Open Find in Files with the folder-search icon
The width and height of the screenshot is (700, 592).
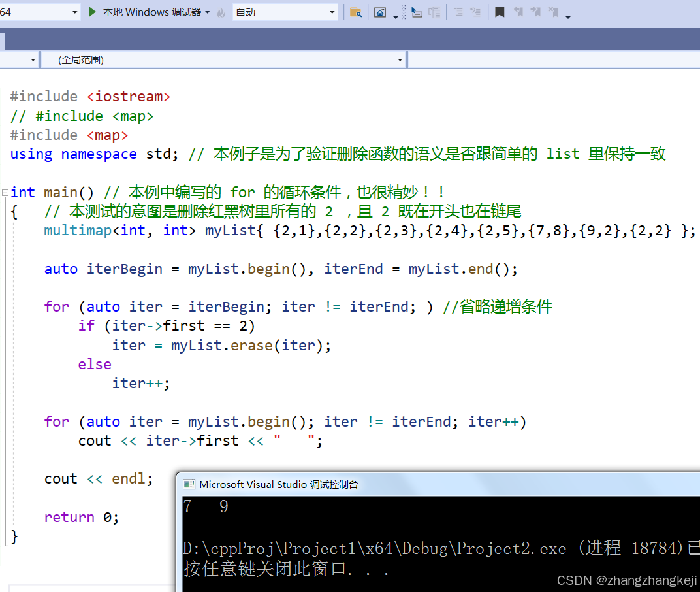(357, 12)
